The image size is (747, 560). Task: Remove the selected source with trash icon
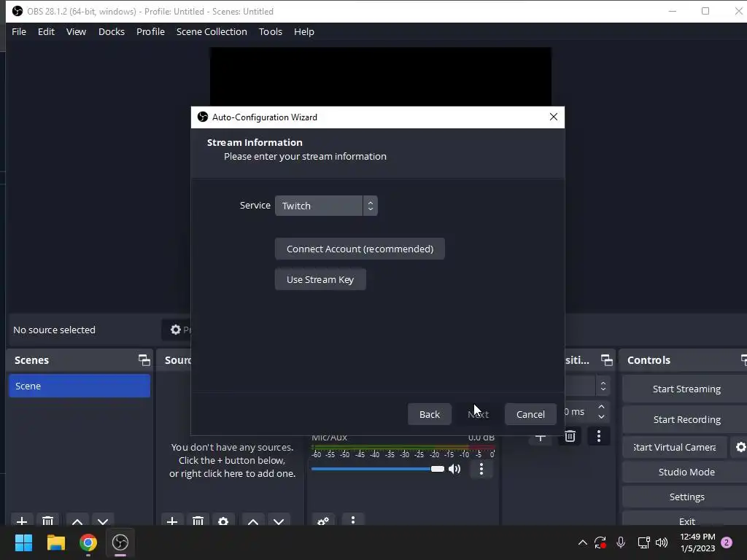tap(198, 521)
